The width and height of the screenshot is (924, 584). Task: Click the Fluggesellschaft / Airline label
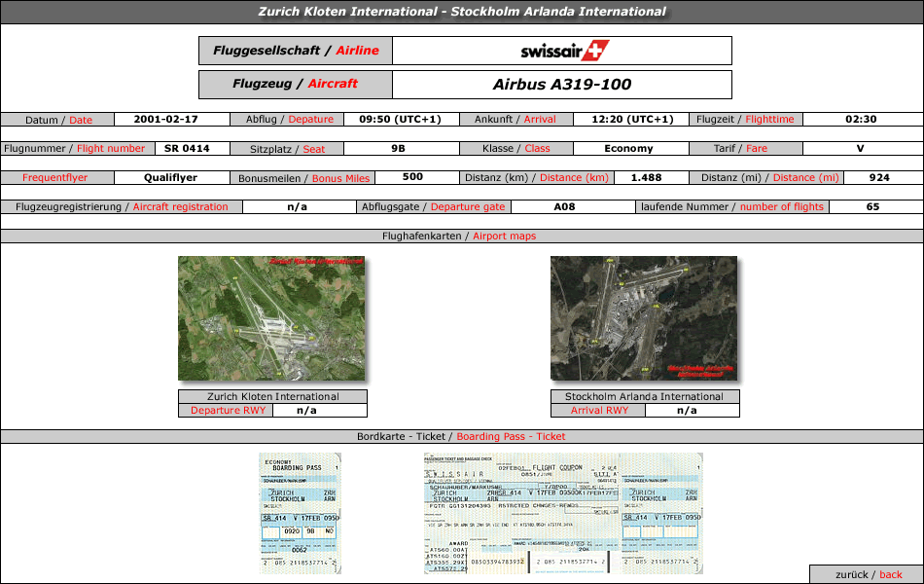click(296, 51)
